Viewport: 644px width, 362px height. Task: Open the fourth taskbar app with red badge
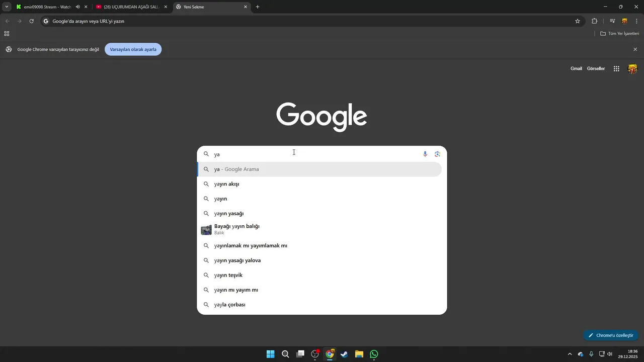pyautogui.click(x=315, y=354)
